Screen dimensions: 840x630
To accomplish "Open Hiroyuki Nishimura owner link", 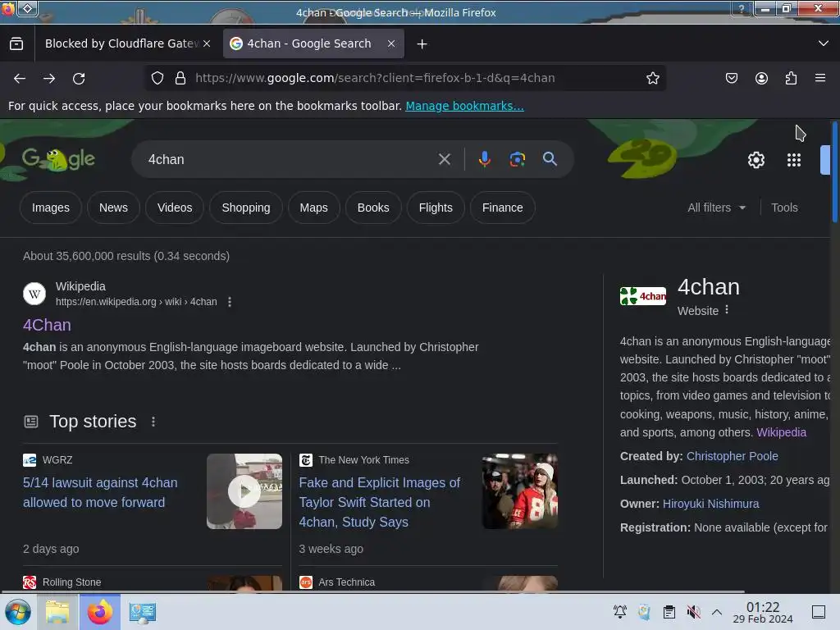I will (711, 504).
